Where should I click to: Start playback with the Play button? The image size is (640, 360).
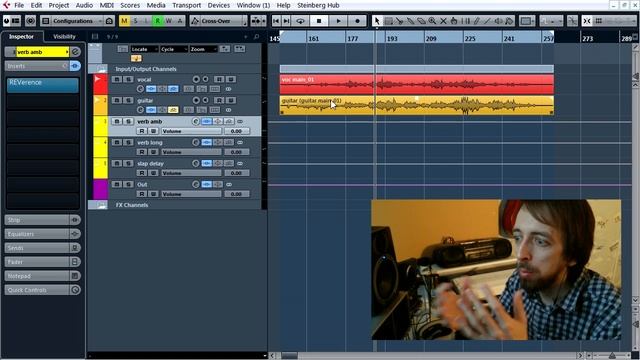click(338, 21)
